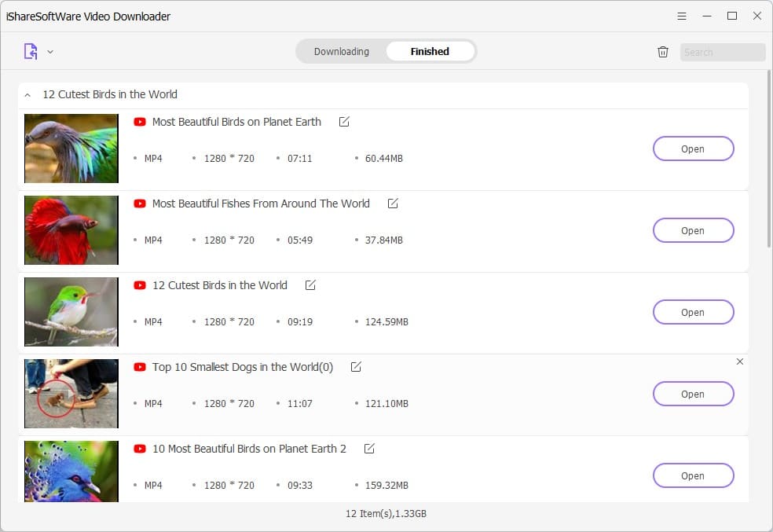The height and width of the screenshot is (532, 773).
Task: Click the YouTube badge on the fishes entry
Action: pyautogui.click(x=139, y=204)
